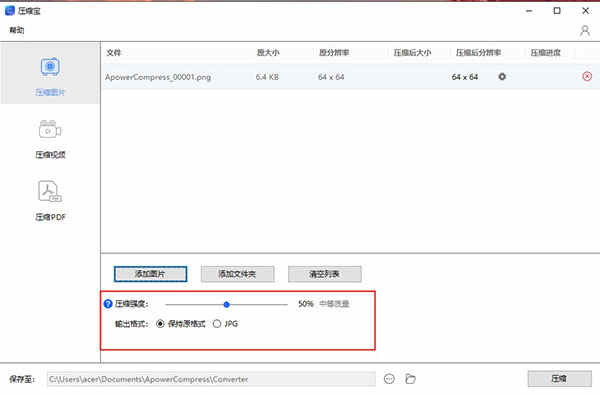
Task: Open the three-dot browse output path icon
Action: coord(389,379)
